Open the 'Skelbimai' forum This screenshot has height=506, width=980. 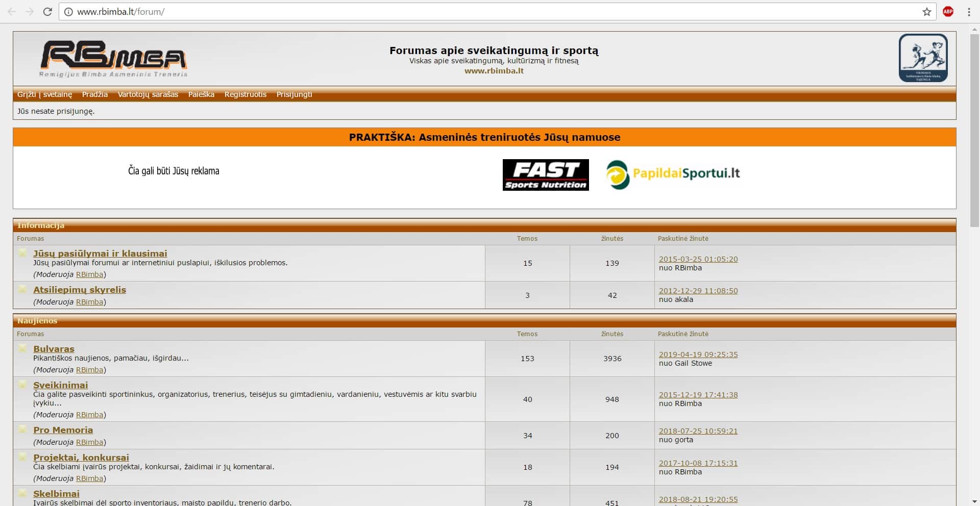click(56, 494)
